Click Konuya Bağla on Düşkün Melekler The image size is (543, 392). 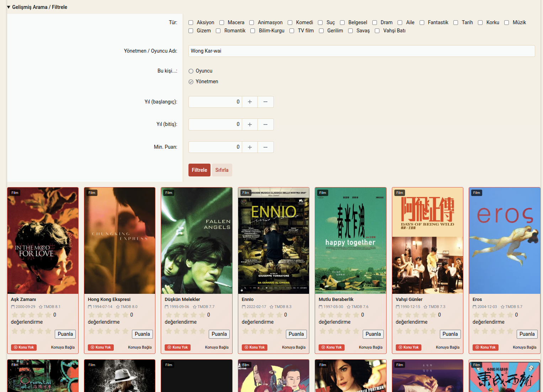[217, 348]
